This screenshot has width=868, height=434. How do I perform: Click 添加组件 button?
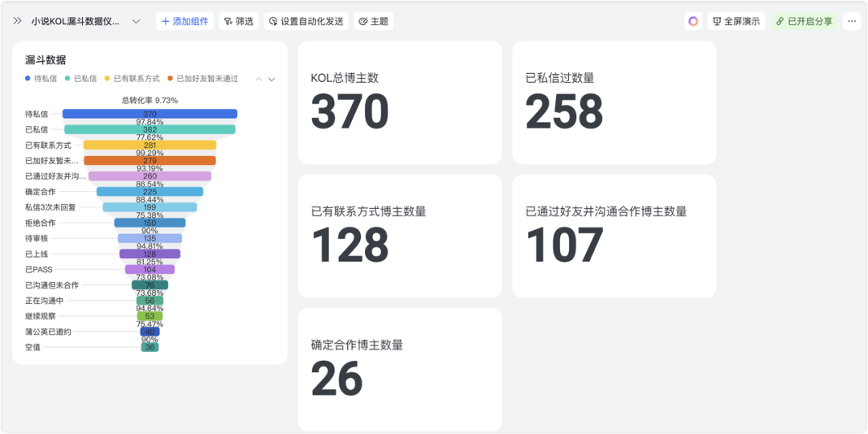point(185,22)
